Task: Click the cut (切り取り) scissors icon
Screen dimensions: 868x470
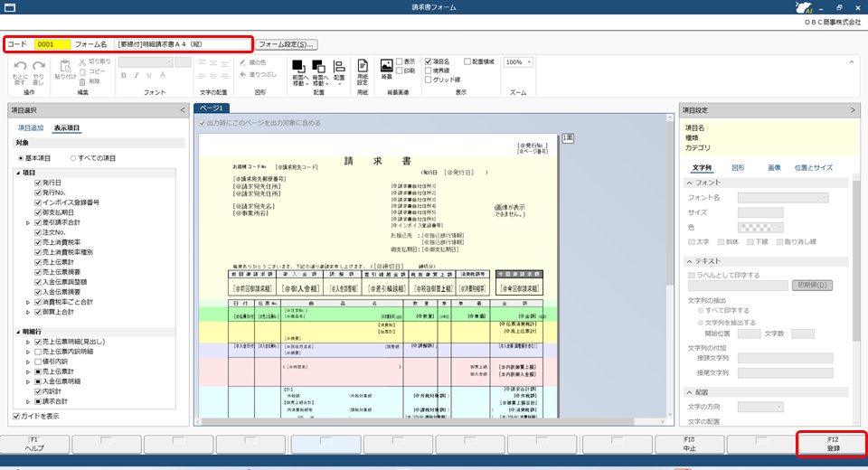Action: click(x=82, y=62)
